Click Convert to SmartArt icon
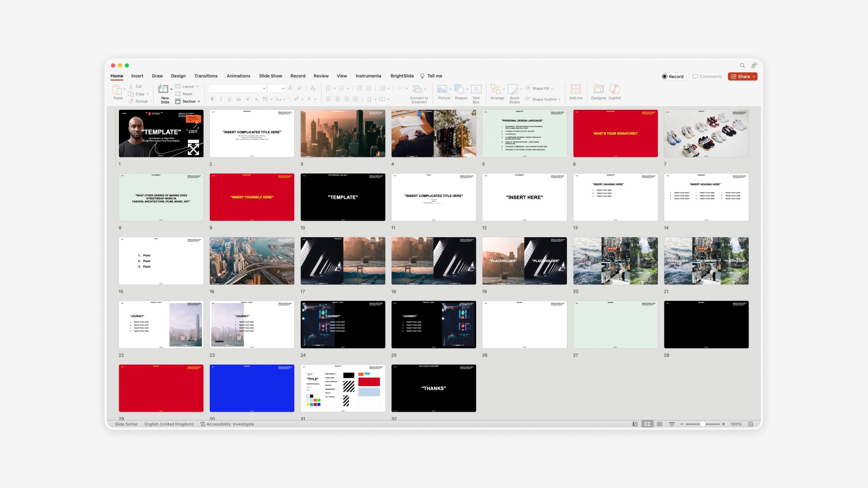The image size is (868, 488). [418, 89]
